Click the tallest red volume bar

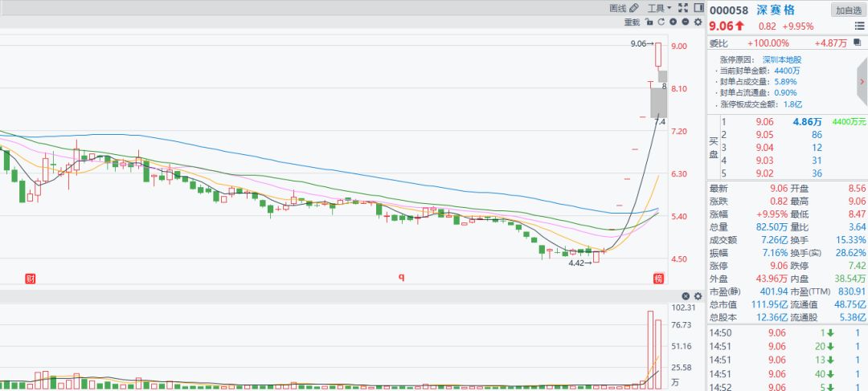[x=650, y=349]
